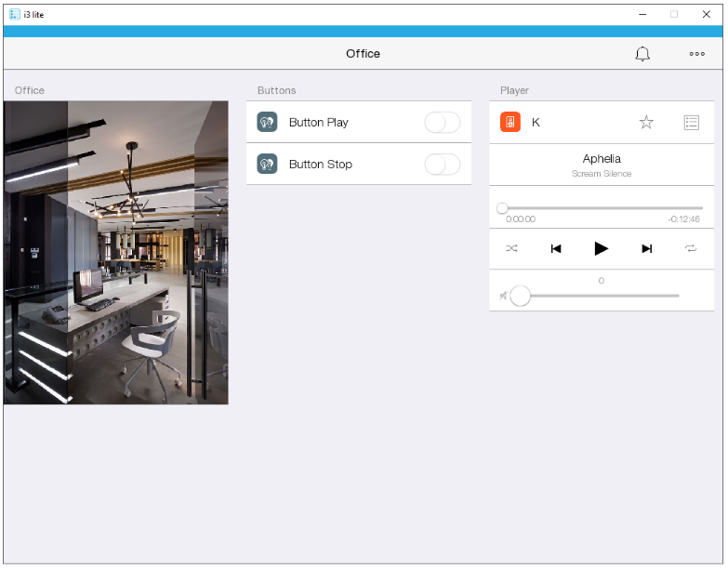Click the Button Play label
Image resolution: width=728 pixels, height=569 pixels.
[318, 123]
